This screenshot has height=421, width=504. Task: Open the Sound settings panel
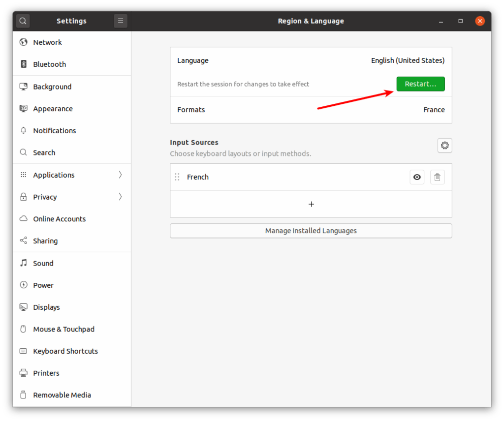[43, 263]
